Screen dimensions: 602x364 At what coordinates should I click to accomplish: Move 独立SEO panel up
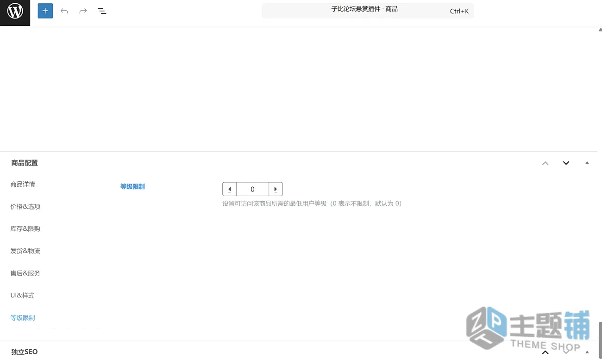click(x=546, y=352)
